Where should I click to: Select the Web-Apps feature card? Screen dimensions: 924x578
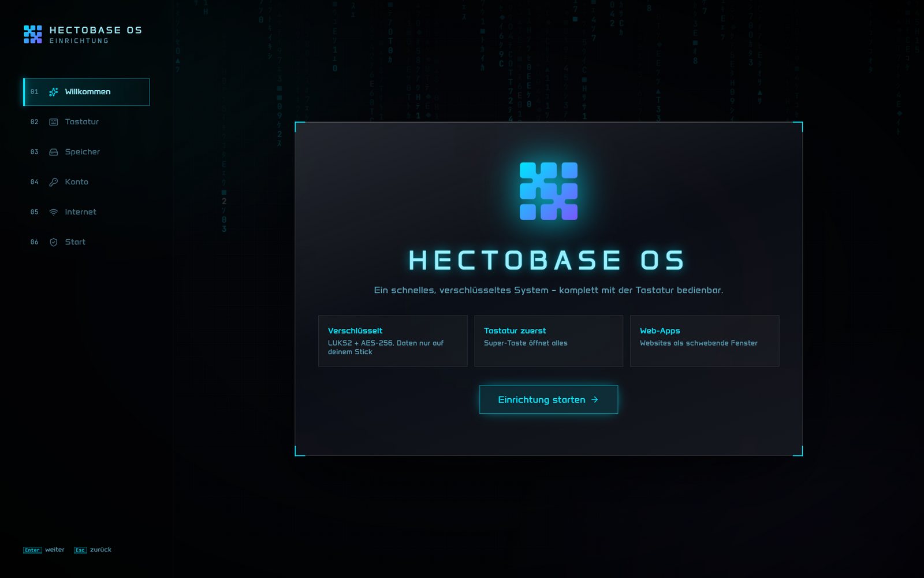coord(705,341)
